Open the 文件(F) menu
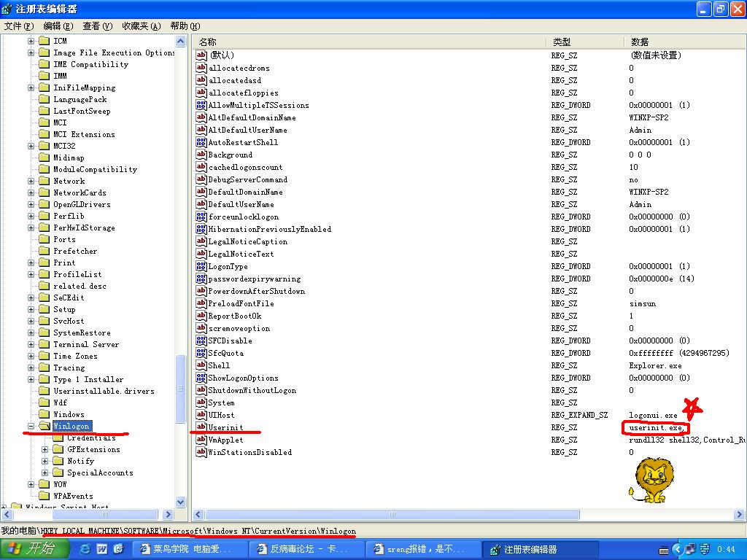 coord(19,26)
